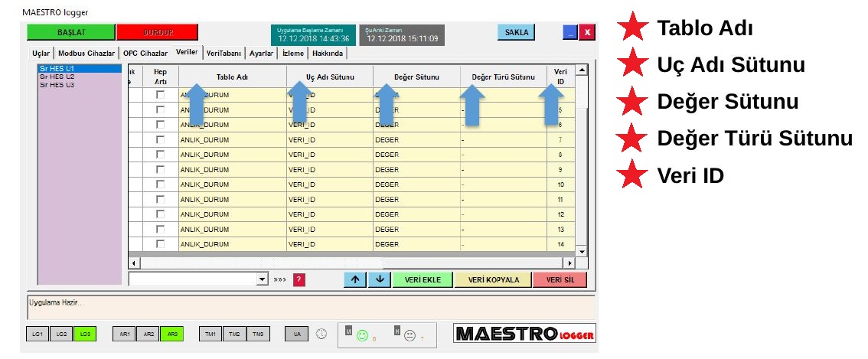This screenshot has height=359, width=868.
Task: Select Sır HES U1 in the list
Action: pyautogui.click(x=80, y=69)
